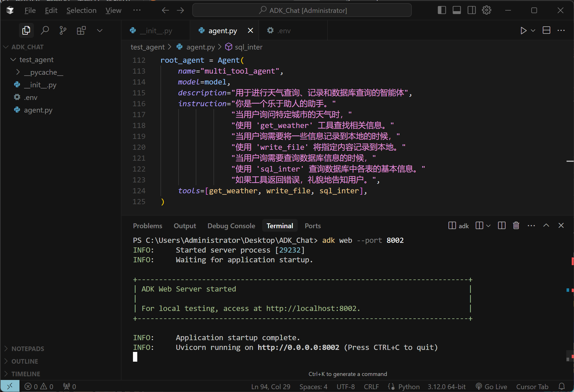
Task: Switch to the Debug Console tab
Action: tap(231, 226)
